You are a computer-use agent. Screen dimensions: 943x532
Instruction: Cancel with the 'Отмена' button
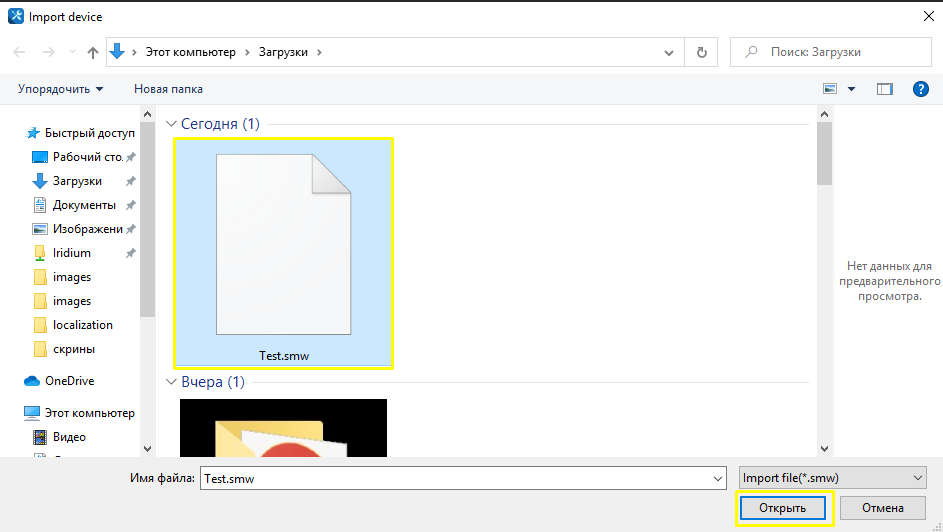[883, 508]
